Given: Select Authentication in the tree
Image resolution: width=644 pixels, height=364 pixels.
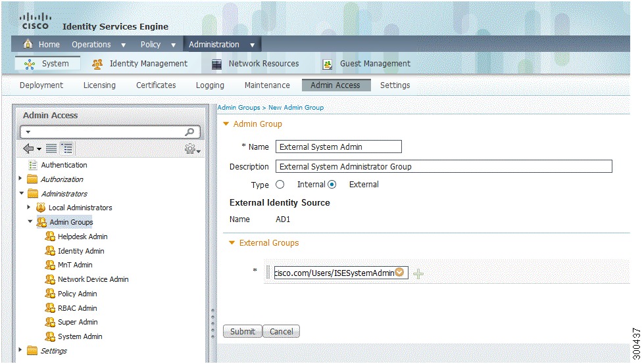Looking at the screenshot, I should pyautogui.click(x=64, y=165).
